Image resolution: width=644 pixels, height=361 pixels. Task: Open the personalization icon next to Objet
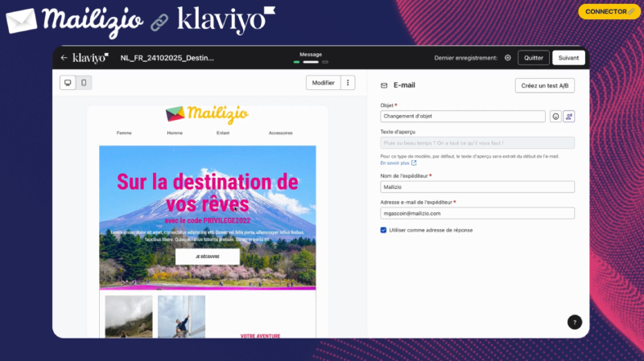pyautogui.click(x=569, y=117)
